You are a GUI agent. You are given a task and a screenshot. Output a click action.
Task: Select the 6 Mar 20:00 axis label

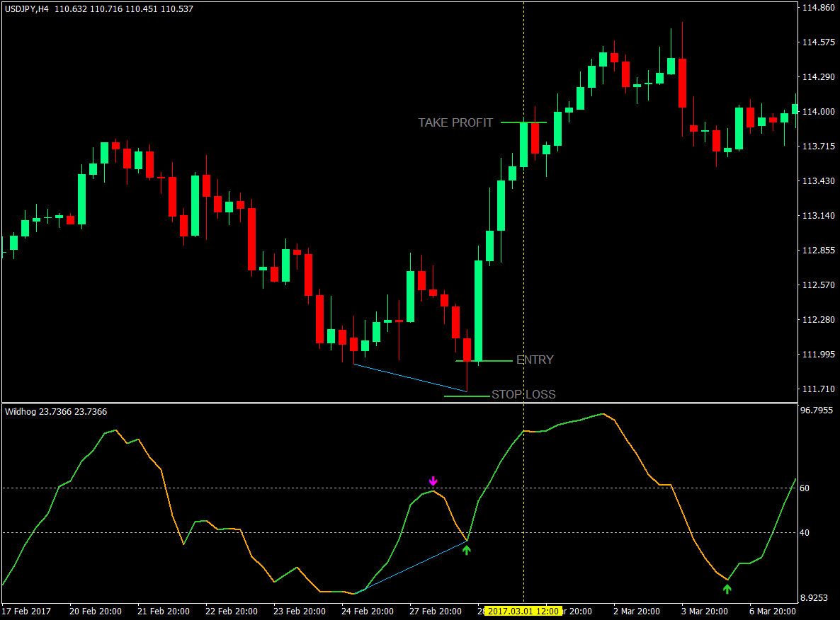tap(773, 612)
